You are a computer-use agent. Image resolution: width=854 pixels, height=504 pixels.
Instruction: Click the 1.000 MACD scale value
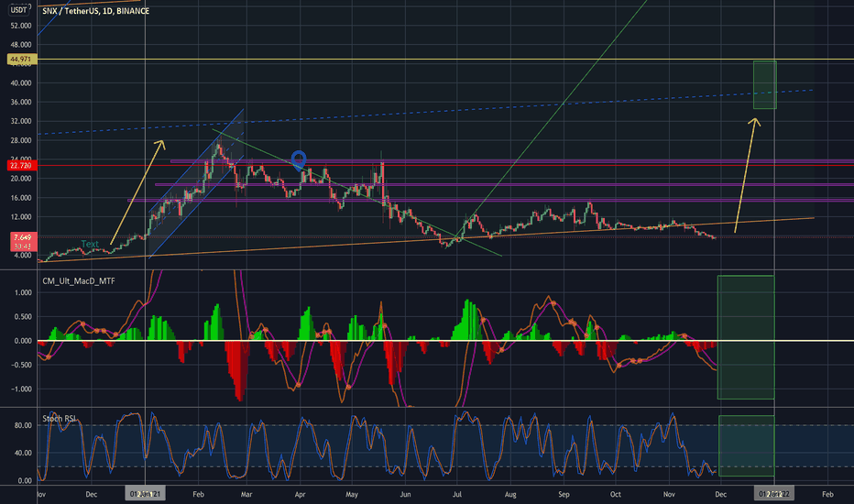(x=23, y=292)
